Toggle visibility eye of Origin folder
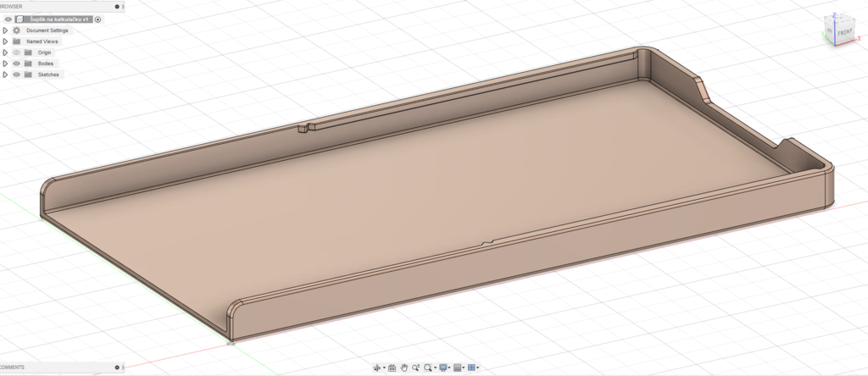 17,53
